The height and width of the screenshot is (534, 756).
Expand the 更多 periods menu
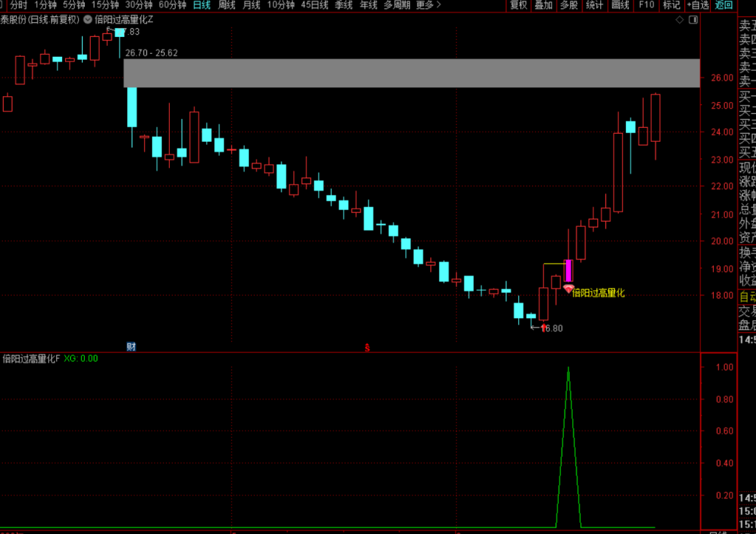pyautogui.click(x=428, y=5)
